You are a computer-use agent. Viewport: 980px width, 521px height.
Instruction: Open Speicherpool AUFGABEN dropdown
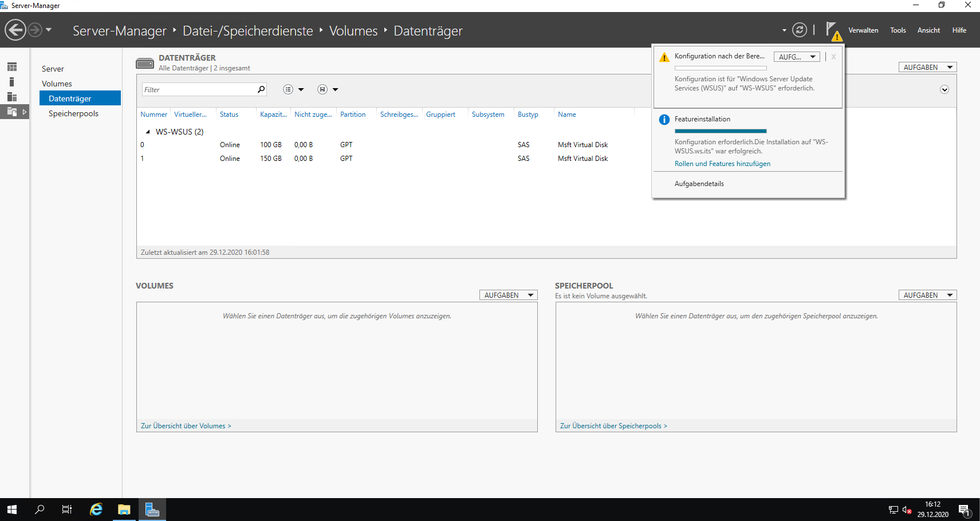coord(927,295)
